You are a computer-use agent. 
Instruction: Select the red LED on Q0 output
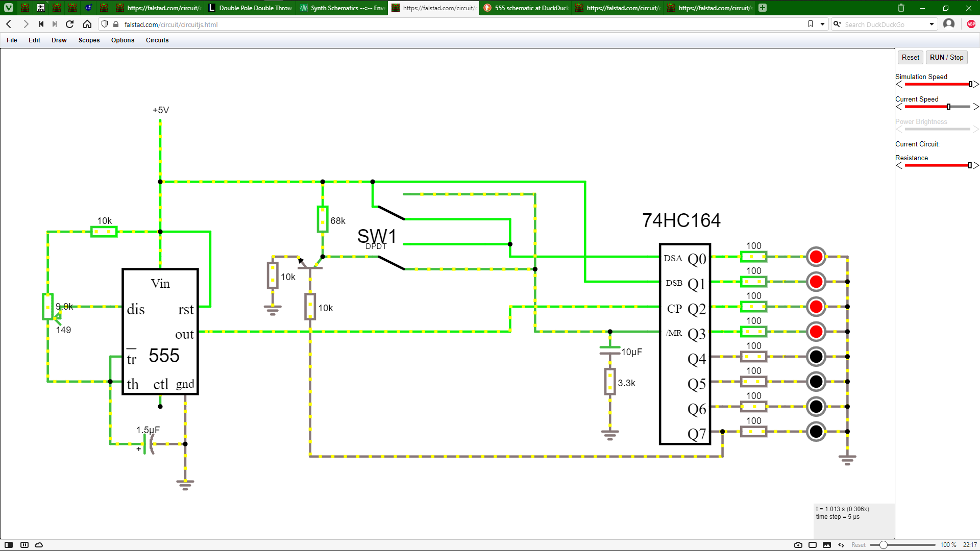coord(816,257)
